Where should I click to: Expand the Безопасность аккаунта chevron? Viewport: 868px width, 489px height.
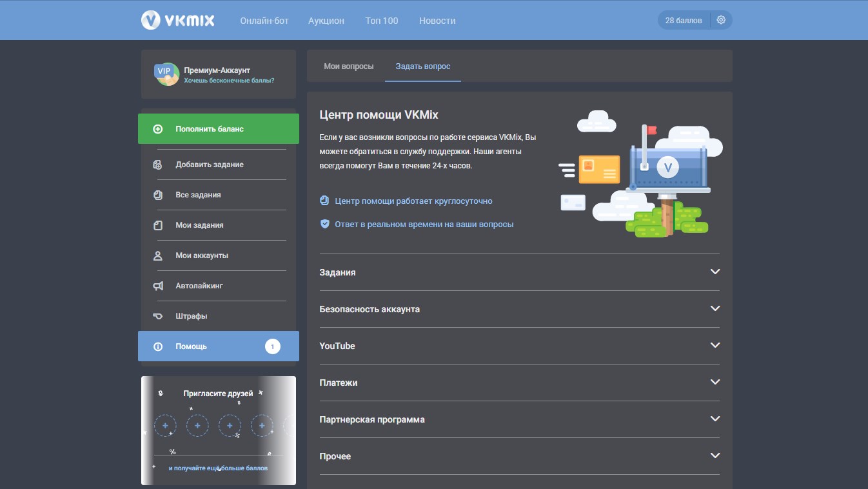tap(715, 308)
